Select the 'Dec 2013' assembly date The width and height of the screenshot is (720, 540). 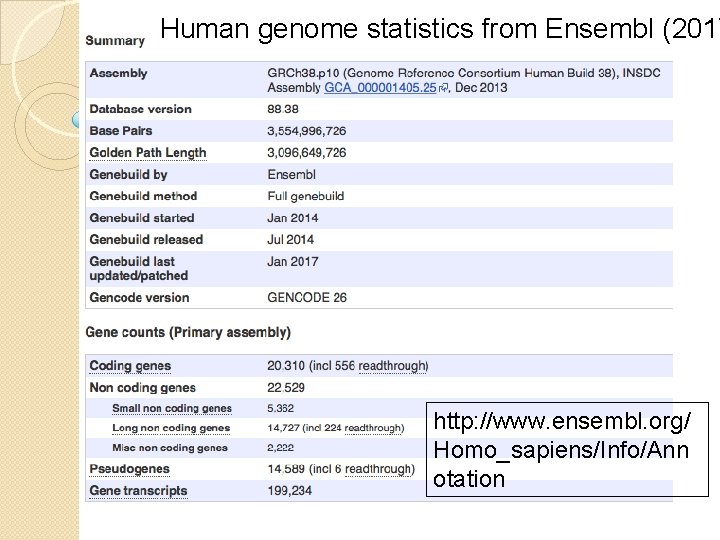481,88
